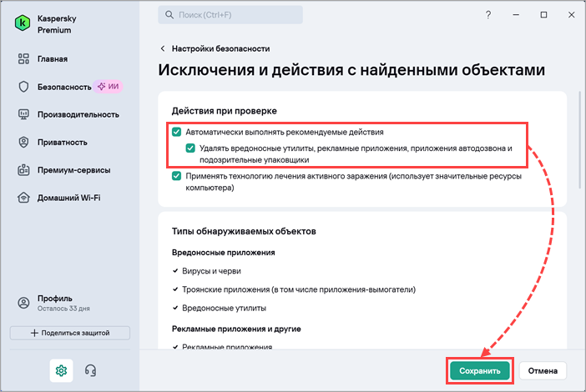
Task: Click the Kaspersky Premium logo icon
Action: point(23,23)
